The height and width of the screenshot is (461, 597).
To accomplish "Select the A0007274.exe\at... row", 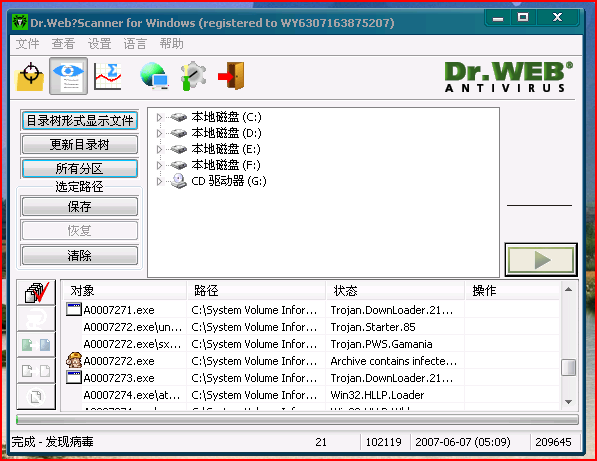I will coord(311,395).
